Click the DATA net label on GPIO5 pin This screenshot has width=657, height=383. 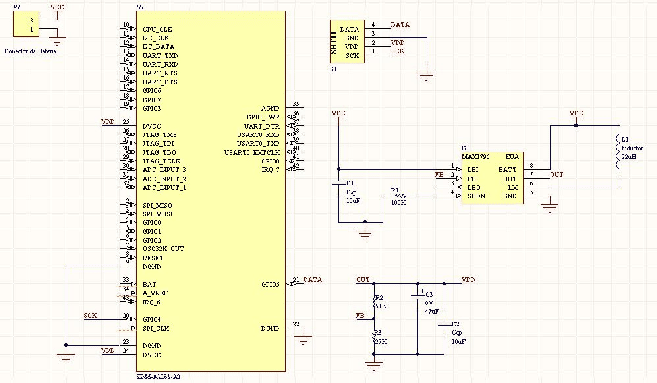pos(313,279)
